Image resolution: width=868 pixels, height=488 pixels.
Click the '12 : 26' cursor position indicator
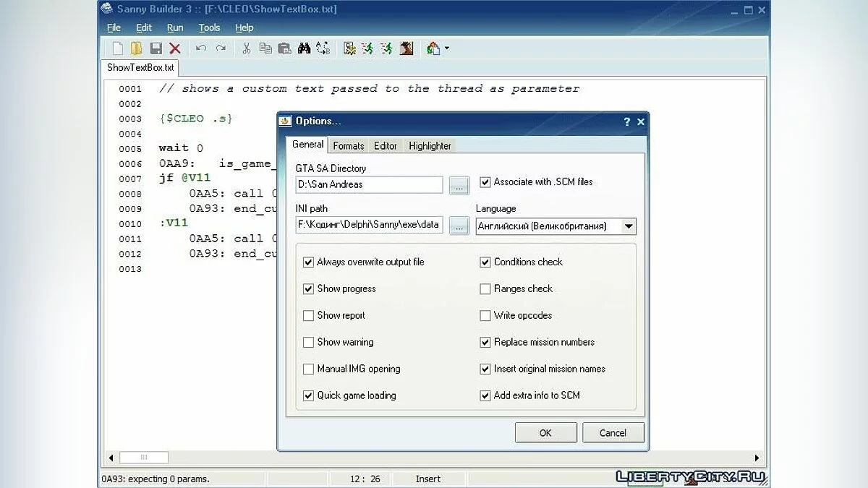tap(365, 479)
